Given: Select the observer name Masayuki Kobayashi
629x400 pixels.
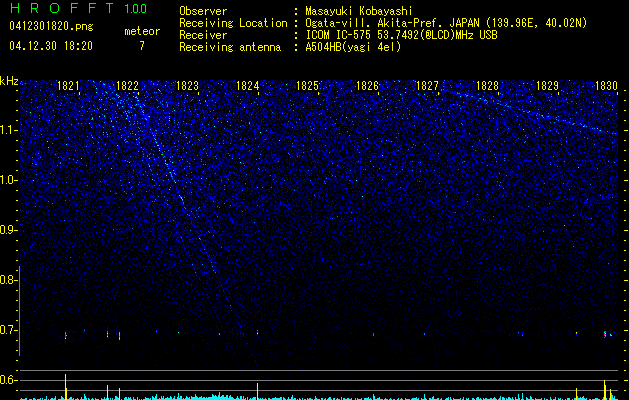Looking at the screenshot, I should (x=359, y=11).
